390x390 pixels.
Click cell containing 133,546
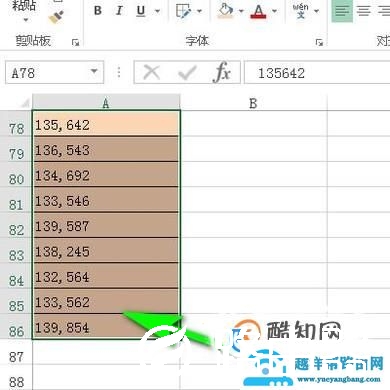coord(106,200)
